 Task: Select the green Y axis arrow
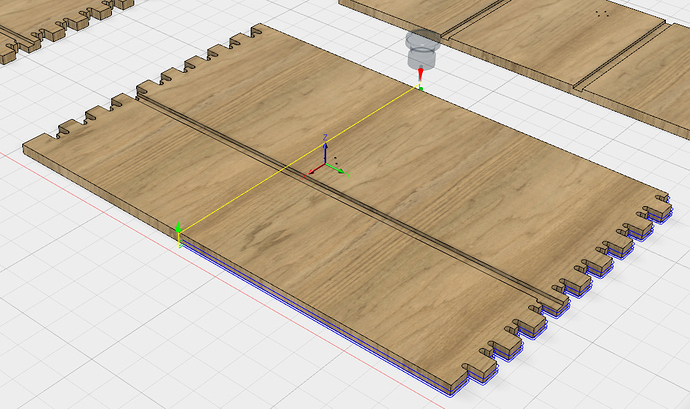[x=335, y=168]
